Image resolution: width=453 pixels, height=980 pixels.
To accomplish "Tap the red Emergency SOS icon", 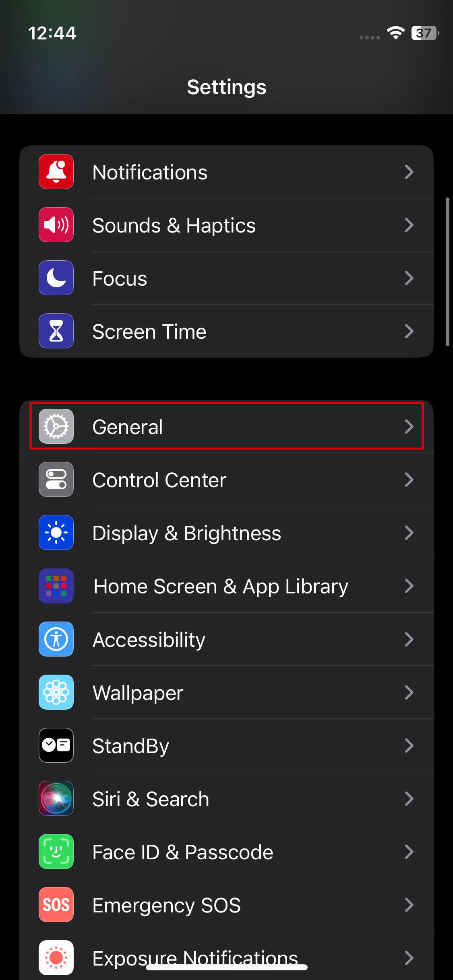I will tap(56, 904).
